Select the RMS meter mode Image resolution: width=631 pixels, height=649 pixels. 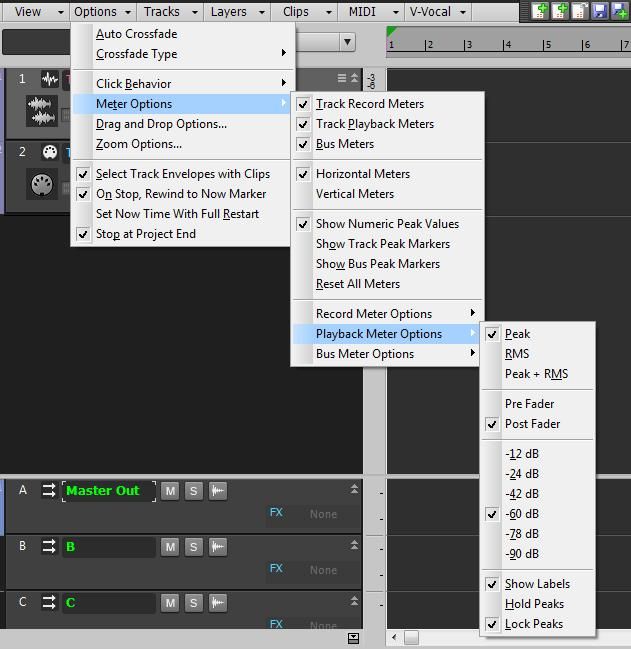pyautogui.click(x=517, y=354)
